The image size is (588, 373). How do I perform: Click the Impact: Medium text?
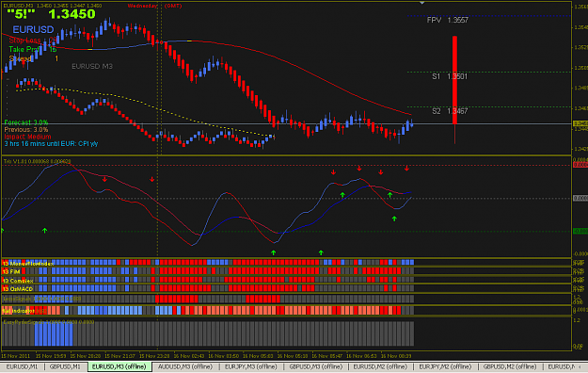[27, 137]
